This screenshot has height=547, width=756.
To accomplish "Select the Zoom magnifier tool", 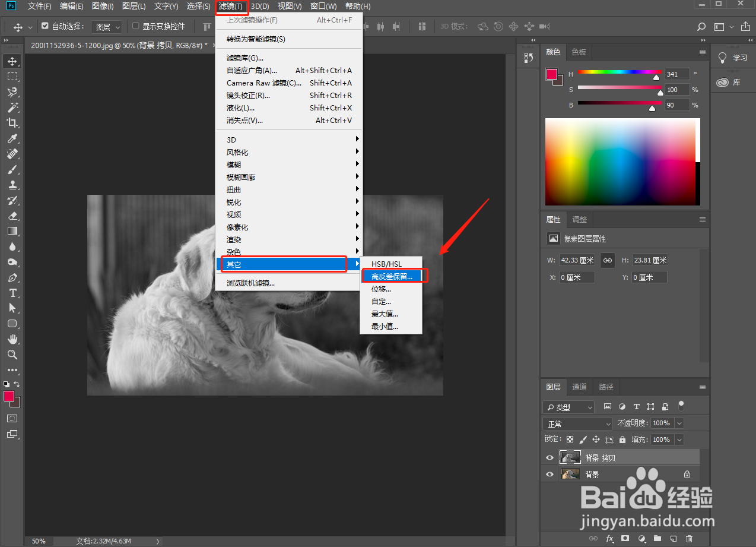I will coord(12,355).
